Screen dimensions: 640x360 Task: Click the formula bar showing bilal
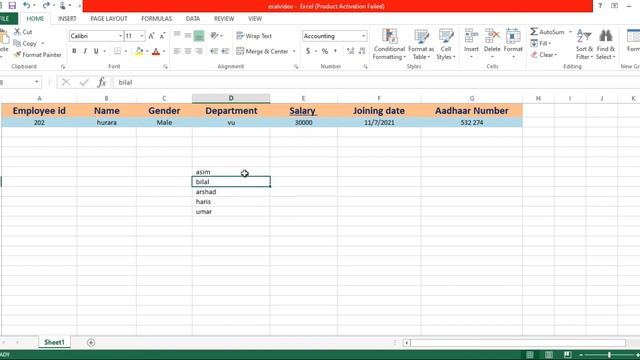click(376, 82)
